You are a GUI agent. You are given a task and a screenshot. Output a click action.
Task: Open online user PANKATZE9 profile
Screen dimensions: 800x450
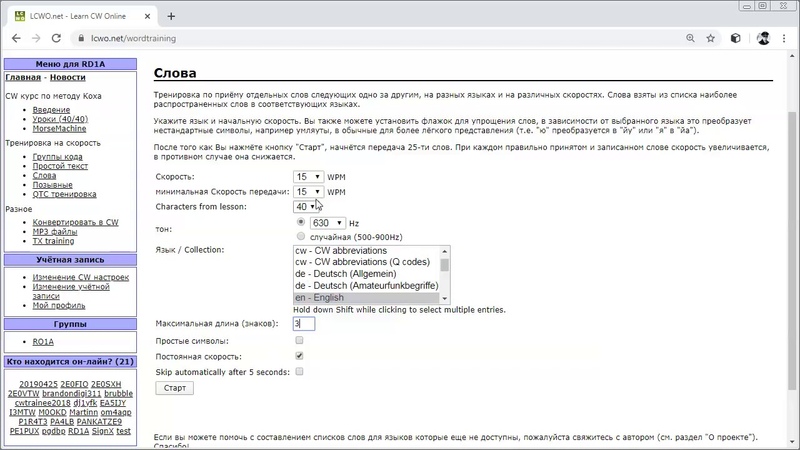(99, 422)
